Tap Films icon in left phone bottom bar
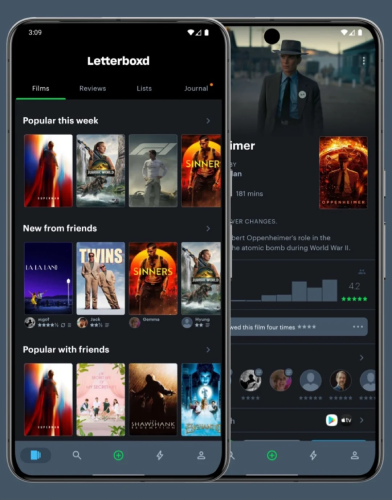 coord(36,455)
